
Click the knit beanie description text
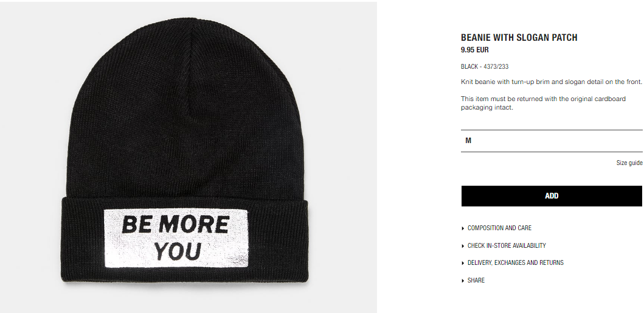tap(551, 82)
